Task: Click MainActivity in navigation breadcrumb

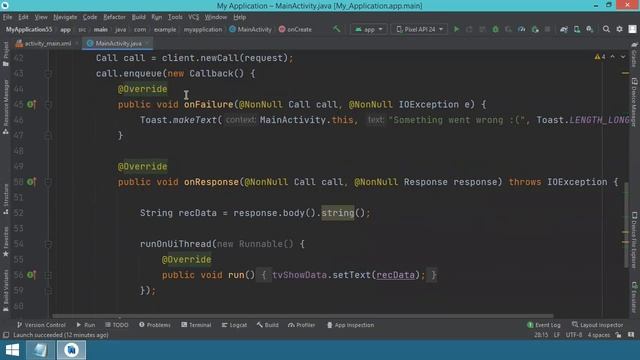Action: pyautogui.click(x=251, y=29)
